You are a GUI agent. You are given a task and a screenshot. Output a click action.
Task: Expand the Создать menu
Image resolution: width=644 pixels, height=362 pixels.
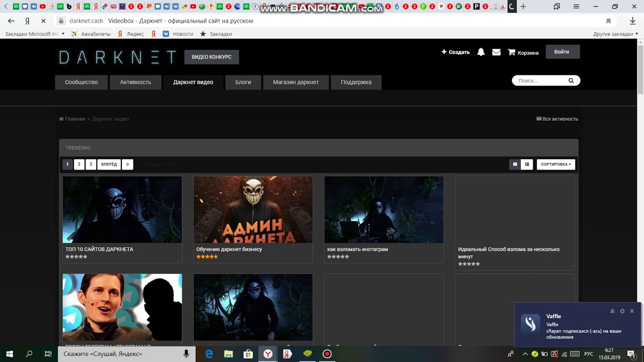pos(456,52)
